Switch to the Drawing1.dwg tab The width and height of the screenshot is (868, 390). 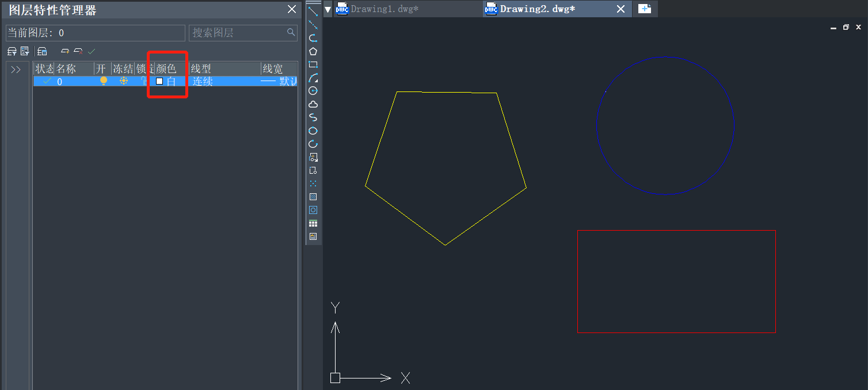pyautogui.click(x=384, y=9)
